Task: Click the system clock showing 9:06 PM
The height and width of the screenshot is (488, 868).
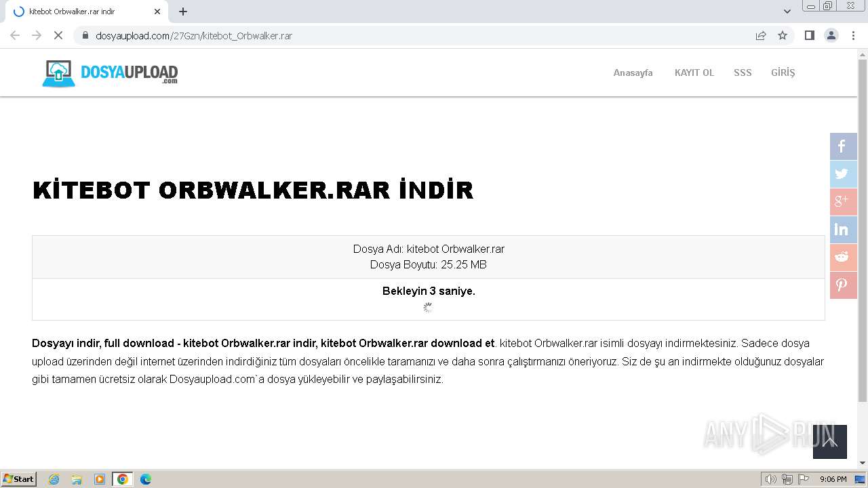Action: [x=833, y=479]
